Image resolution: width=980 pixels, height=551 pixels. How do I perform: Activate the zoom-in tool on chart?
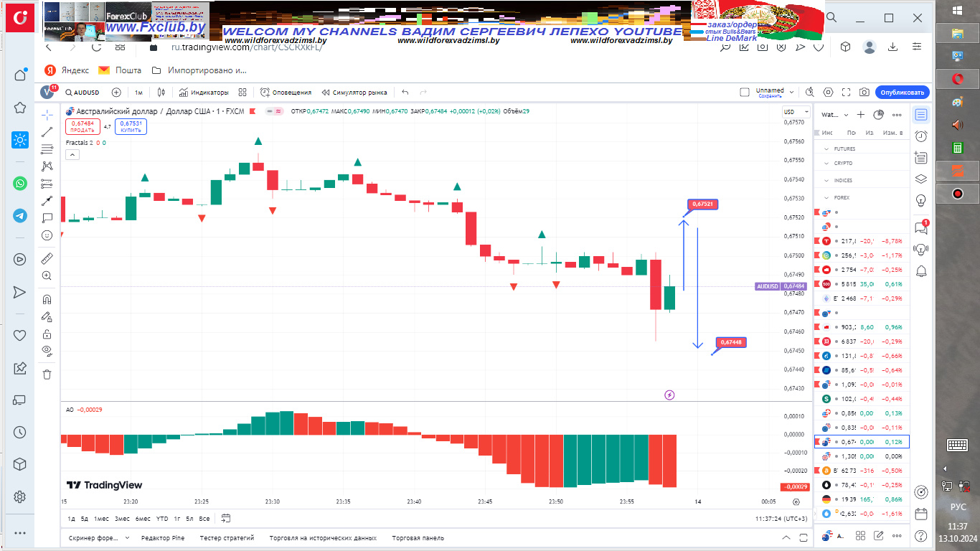[47, 275]
